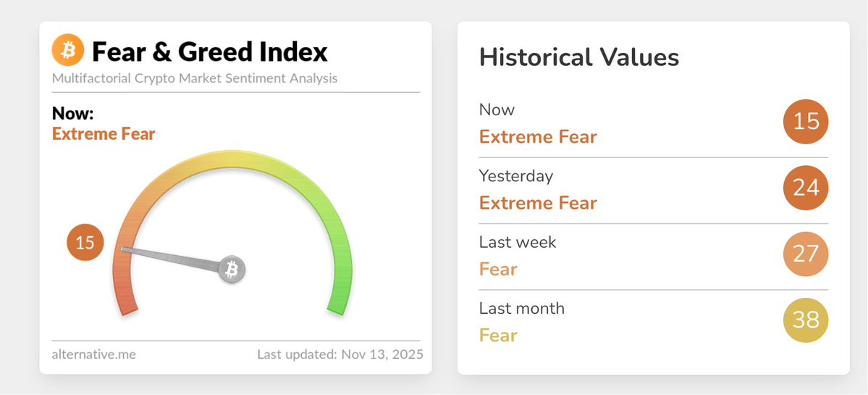Image resolution: width=868 pixels, height=395 pixels.
Task: Click the Multifactorial Crypto Market Sentiment subtitle
Action: pos(195,78)
